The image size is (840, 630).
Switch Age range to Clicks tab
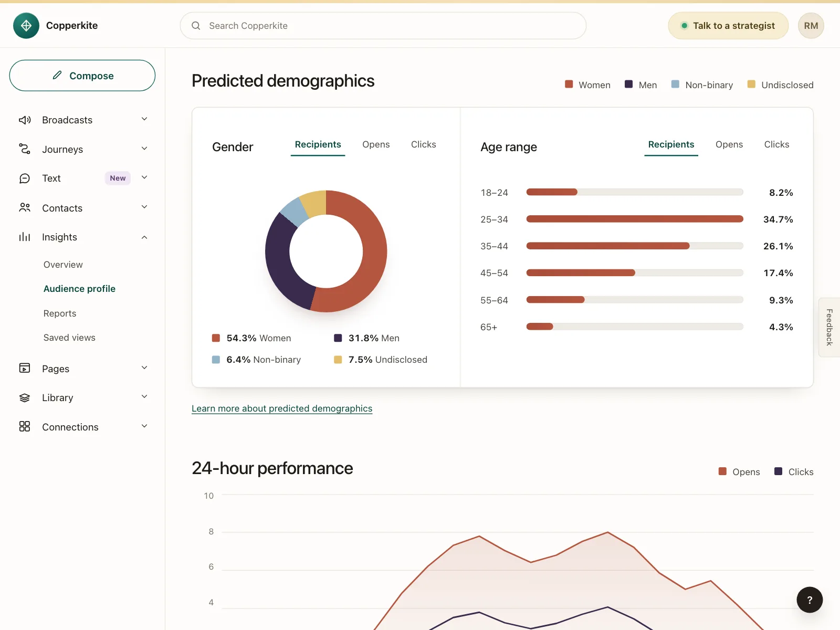(x=776, y=145)
